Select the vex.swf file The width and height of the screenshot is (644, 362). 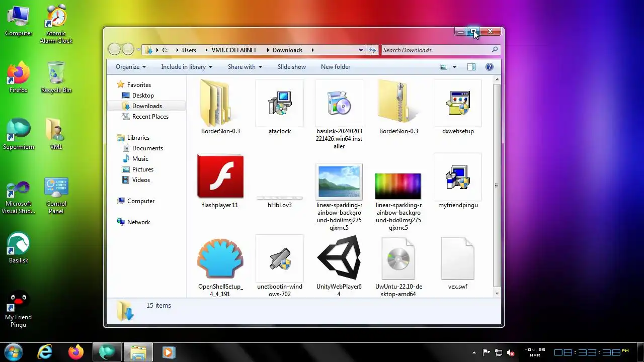pyautogui.click(x=458, y=264)
